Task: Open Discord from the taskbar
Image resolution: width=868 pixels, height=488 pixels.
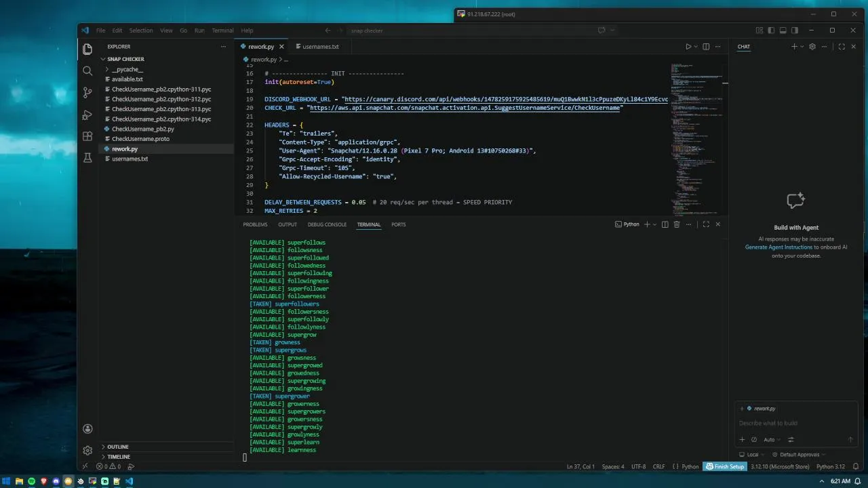Action: (x=56, y=481)
